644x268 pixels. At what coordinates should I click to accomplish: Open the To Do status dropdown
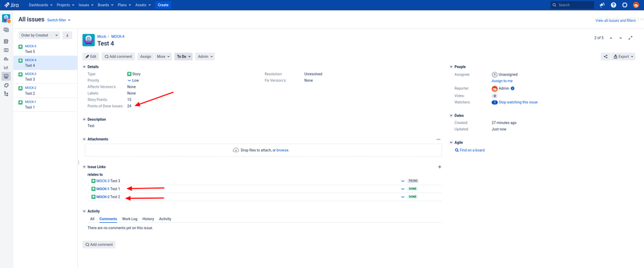(184, 57)
